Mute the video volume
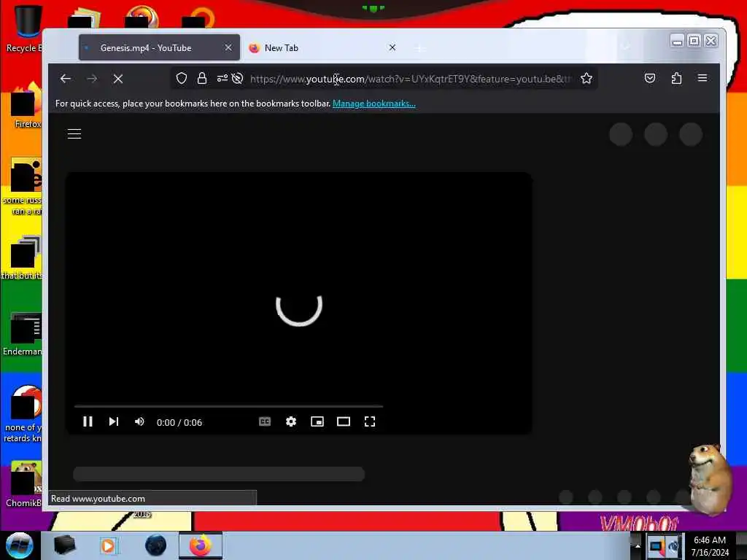747x560 pixels. 139,421
